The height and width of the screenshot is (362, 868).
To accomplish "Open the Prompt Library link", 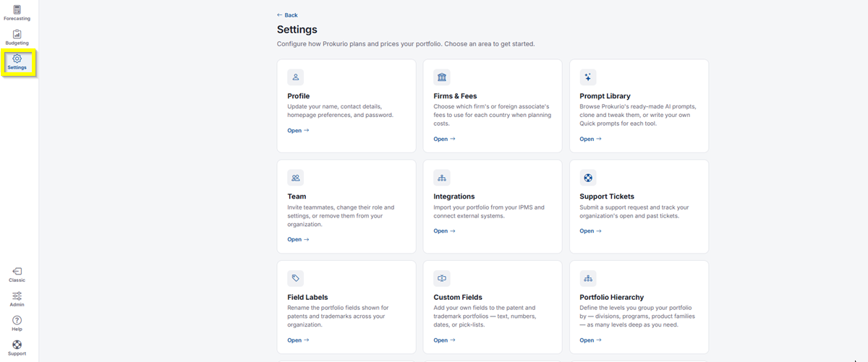I will click(591, 139).
